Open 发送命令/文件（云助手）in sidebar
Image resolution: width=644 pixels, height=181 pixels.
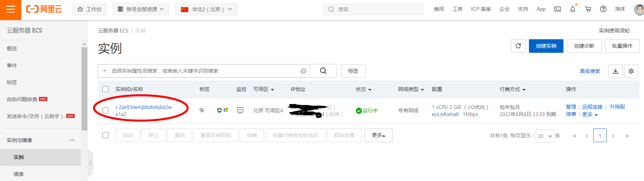coord(35,116)
